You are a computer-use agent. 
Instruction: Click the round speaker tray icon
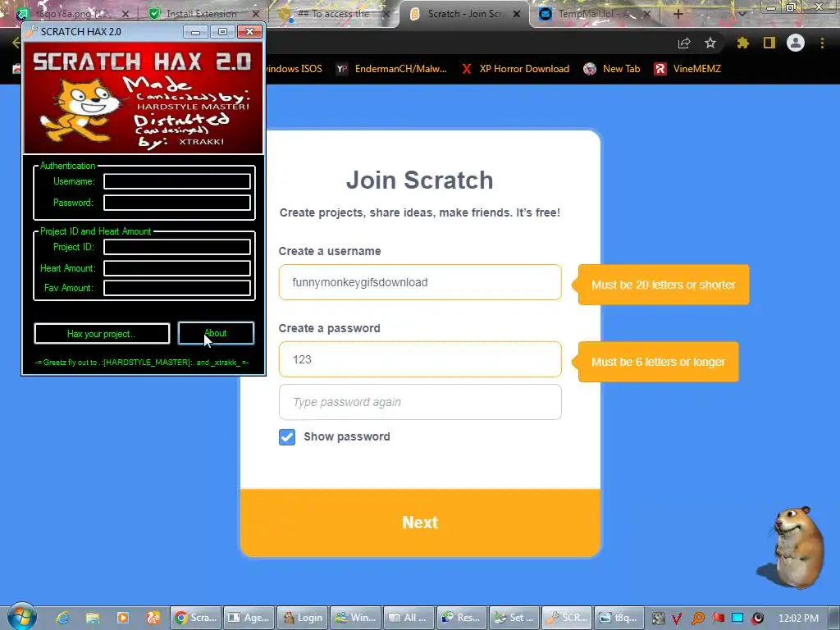click(x=757, y=619)
